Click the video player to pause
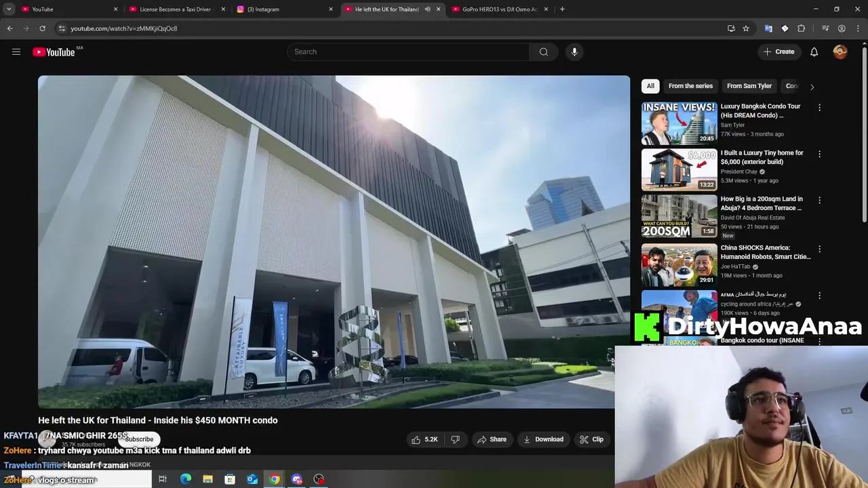 334,242
